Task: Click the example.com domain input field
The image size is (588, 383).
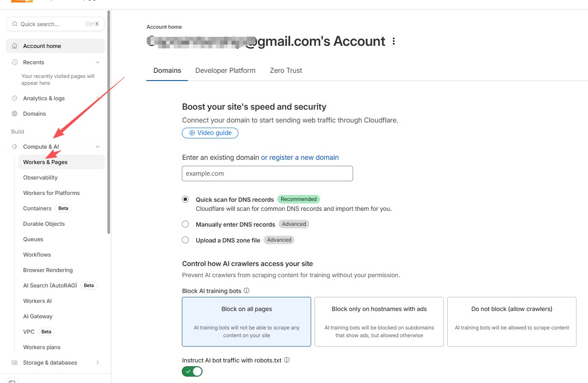Action: (267, 174)
